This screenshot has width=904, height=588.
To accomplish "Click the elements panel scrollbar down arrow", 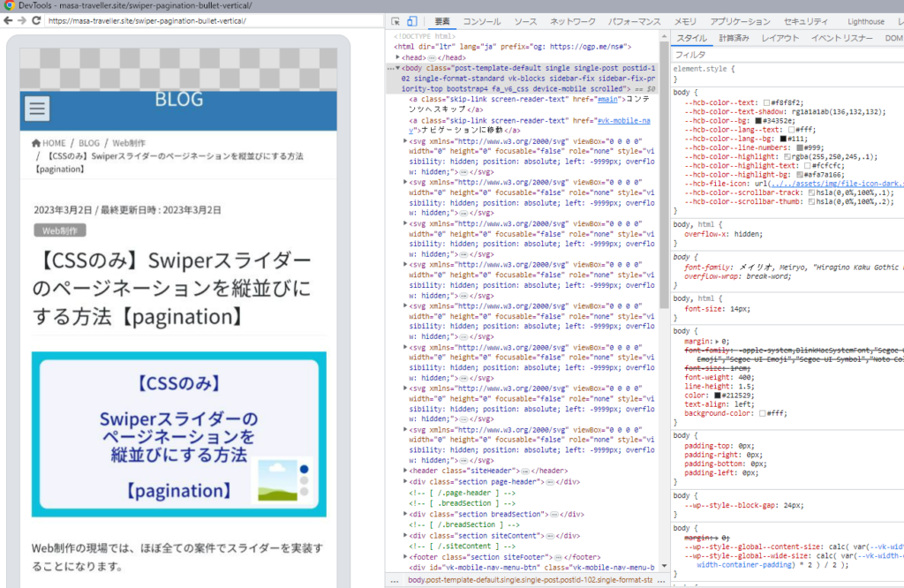I will tap(664, 566).
